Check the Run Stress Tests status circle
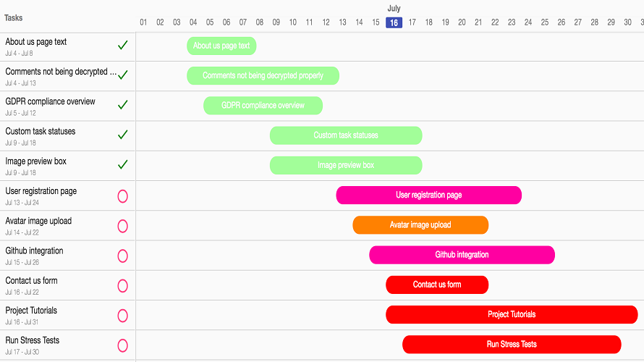Viewport: 644px width, 362px height. (122, 345)
